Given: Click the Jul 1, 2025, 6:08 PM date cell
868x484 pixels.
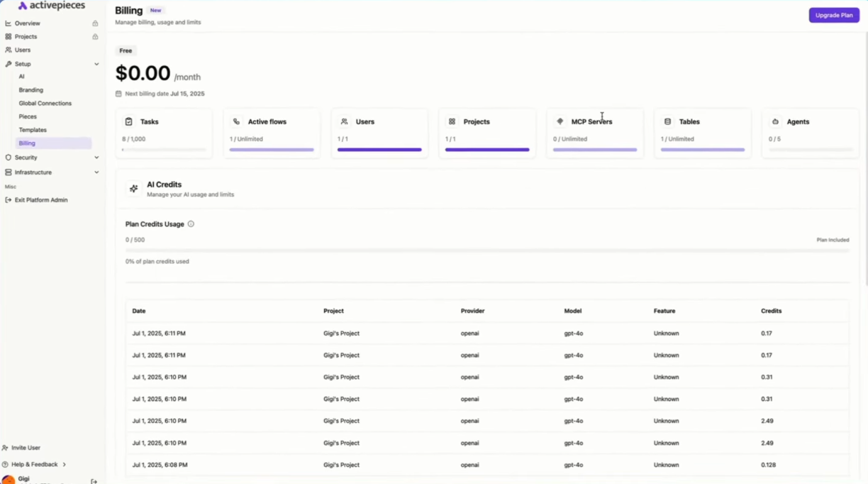Looking at the screenshot, I should click(160, 465).
